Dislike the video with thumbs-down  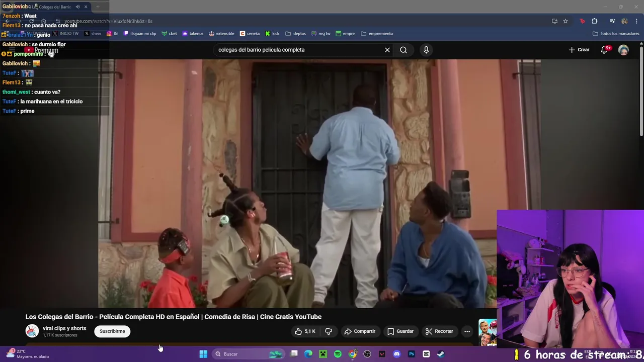coord(329,331)
